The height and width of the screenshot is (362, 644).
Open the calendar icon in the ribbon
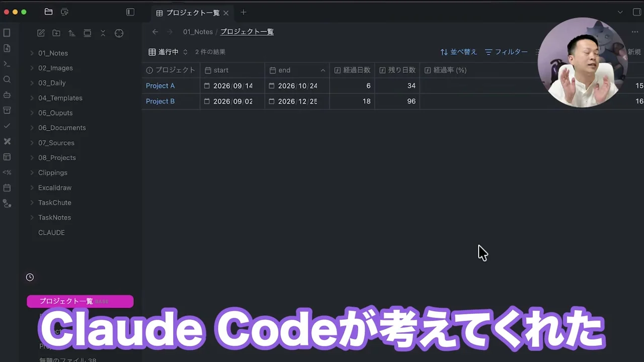coord(7,188)
